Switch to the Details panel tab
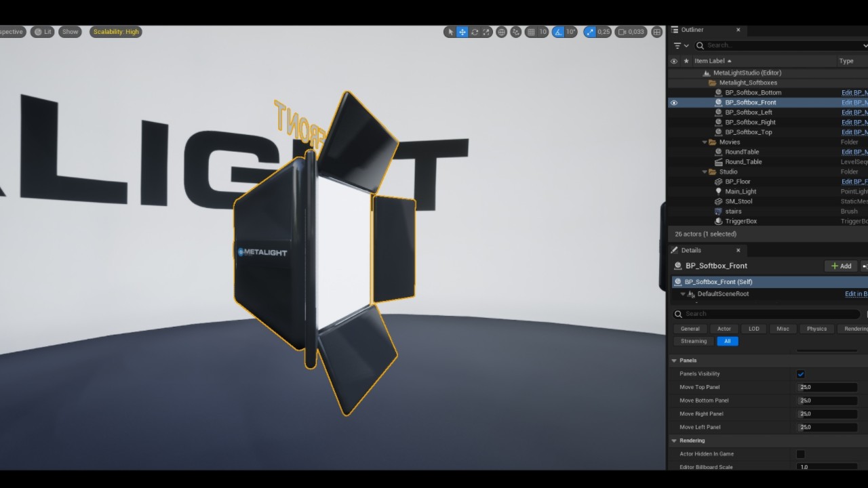The width and height of the screenshot is (868, 488). (x=691, y=250)
